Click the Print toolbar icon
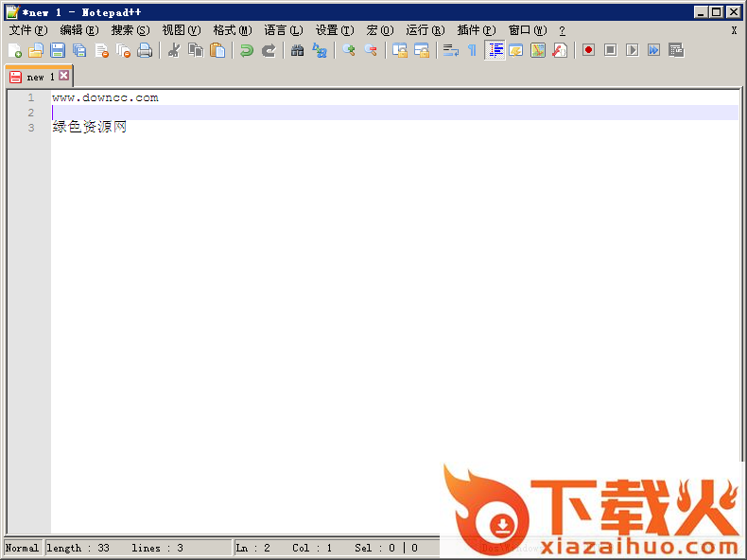Screen dimensions: 747x560 point(145,50)
